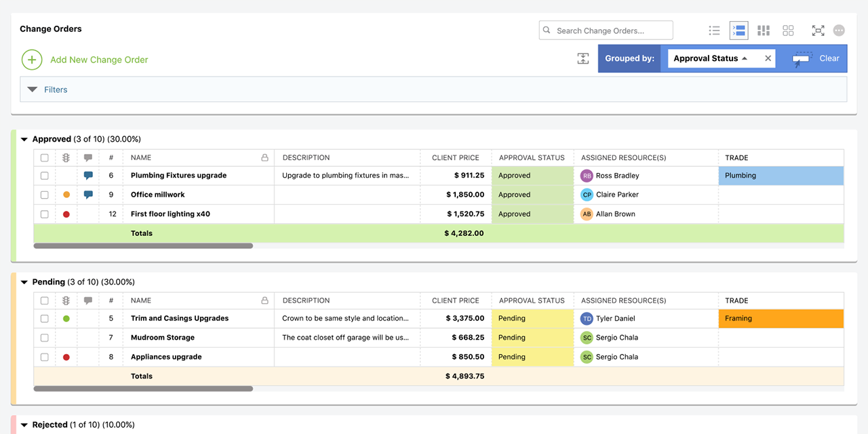Click the traffic light column header in Pending
The width and height of the screenshot is (868, 434).
[66, 301]
